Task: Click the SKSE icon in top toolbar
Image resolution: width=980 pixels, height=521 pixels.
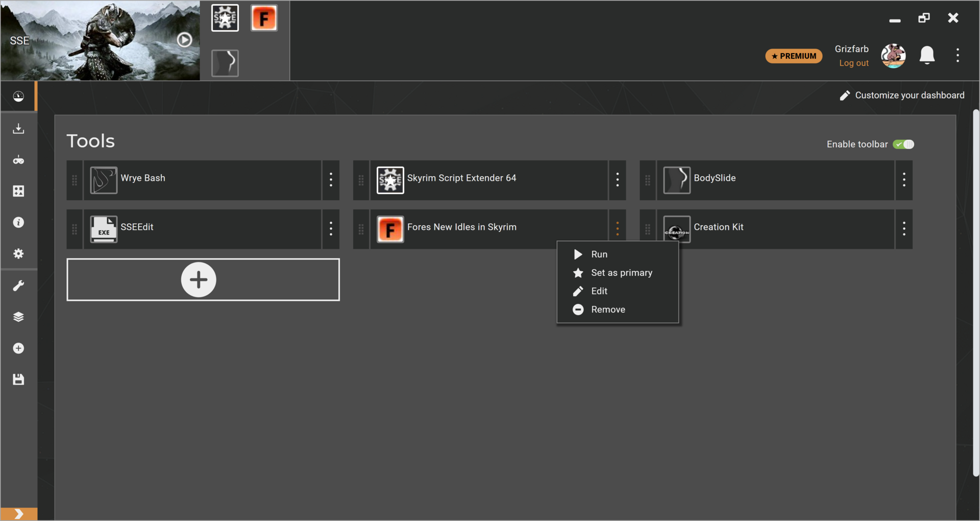Action: [225, 18]
